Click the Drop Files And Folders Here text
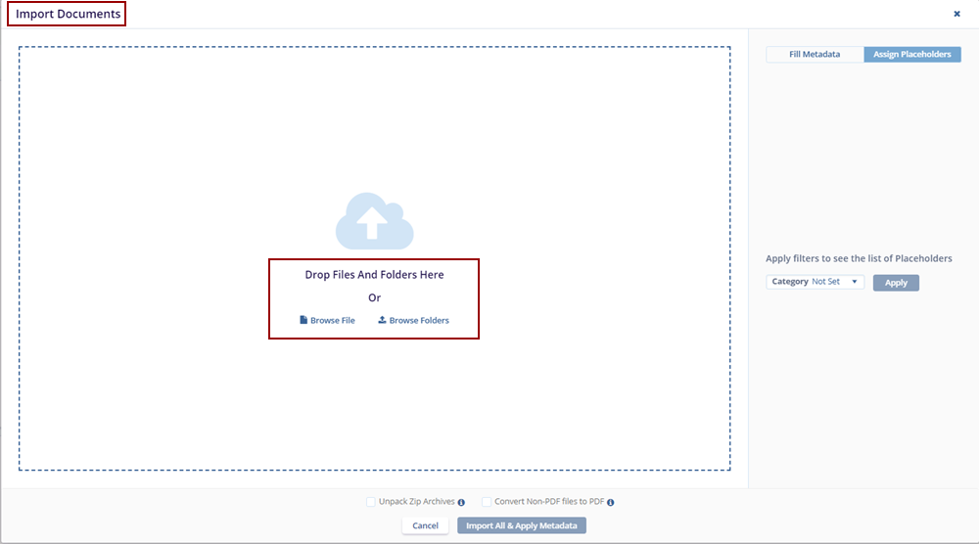Image resolution: width=980 pixels, height=544 pixels. (x=374, y=275)
